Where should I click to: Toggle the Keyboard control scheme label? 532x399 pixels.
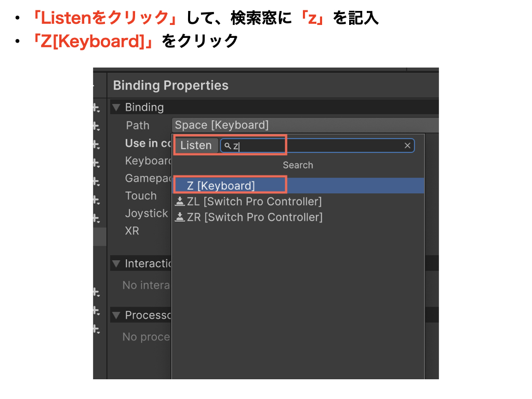click(x=148, y=161)
